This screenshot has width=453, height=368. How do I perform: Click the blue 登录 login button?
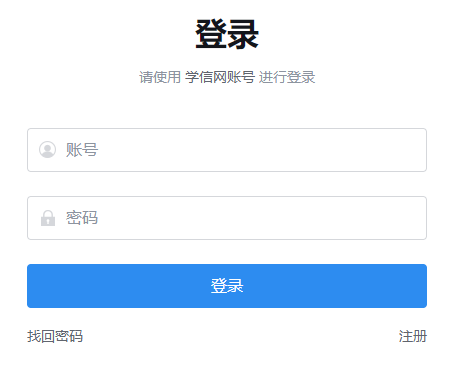tap(227, 286)
